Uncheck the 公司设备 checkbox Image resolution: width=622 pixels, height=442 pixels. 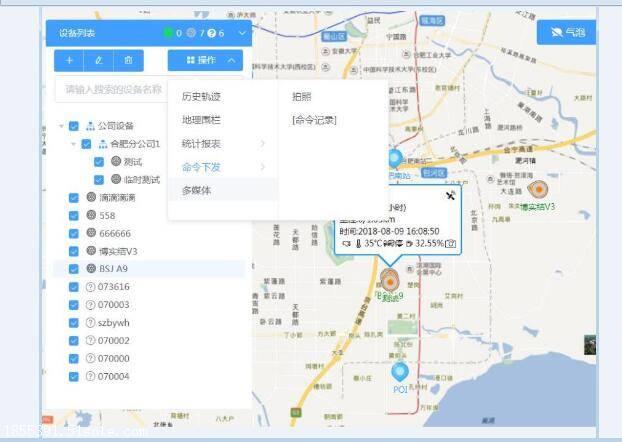(x=74, y=126)
